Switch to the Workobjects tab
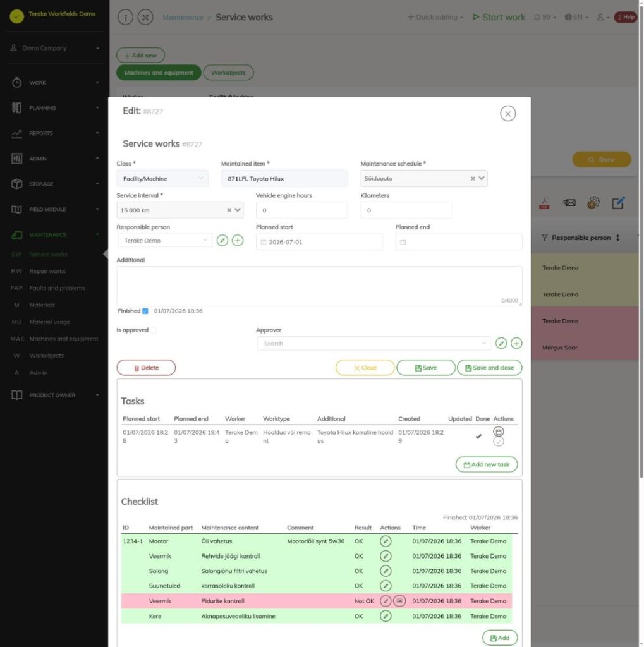The image size is (644, 647). [x=228, y=73]
